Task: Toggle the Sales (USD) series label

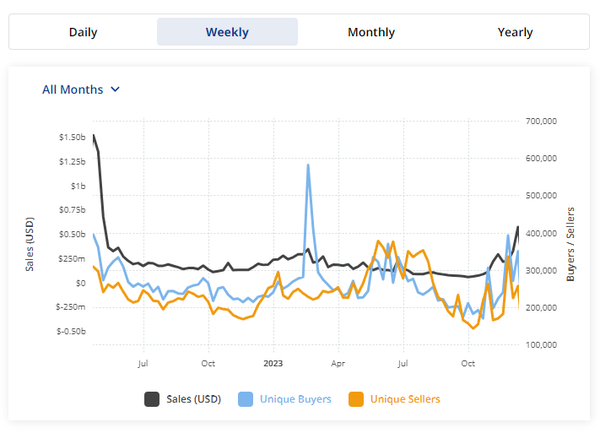Action: click(x=192, y=399)
